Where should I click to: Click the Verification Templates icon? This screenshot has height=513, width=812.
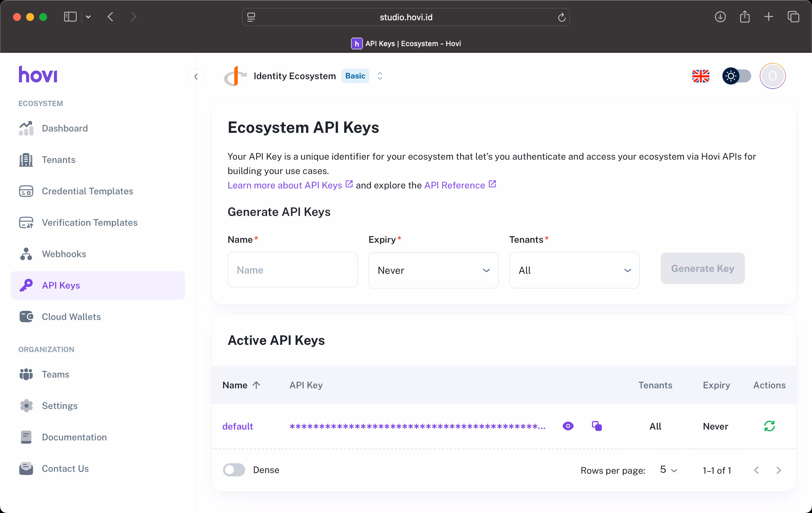tap(26, 222)
